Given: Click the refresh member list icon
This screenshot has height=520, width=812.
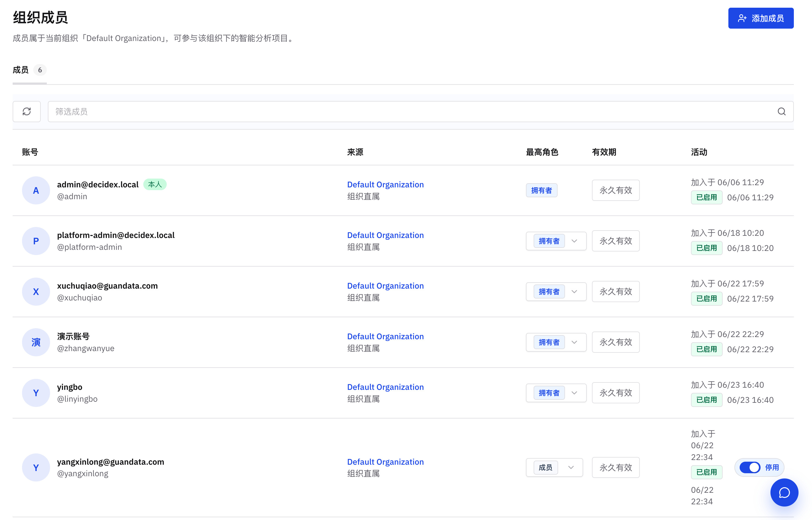Looking at the screenshot, I should [27, 111].
